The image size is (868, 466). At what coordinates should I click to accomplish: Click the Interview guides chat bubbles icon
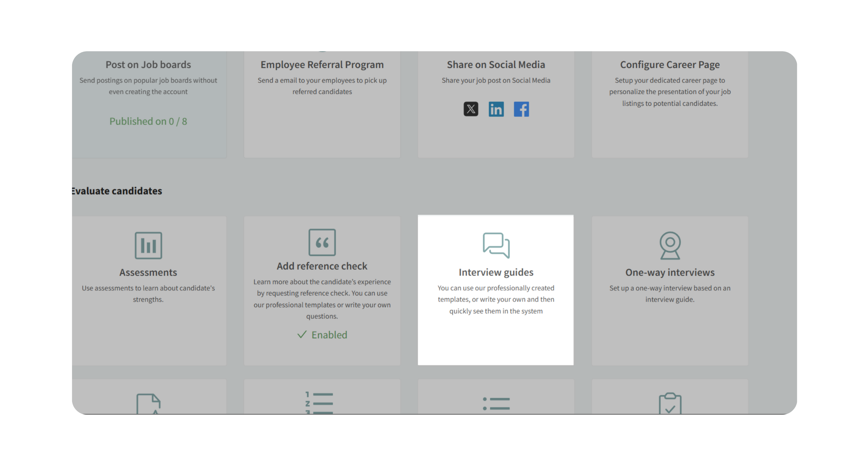(496, 246)
